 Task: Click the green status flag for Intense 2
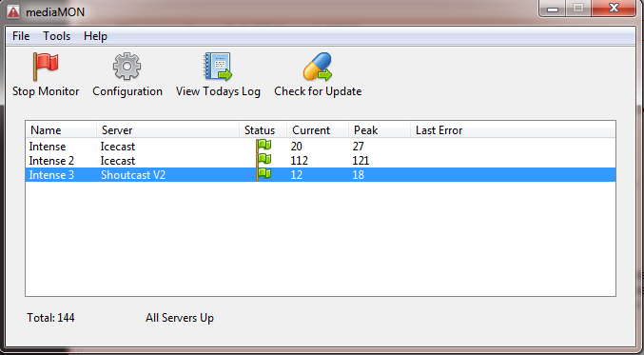[263, 160]
